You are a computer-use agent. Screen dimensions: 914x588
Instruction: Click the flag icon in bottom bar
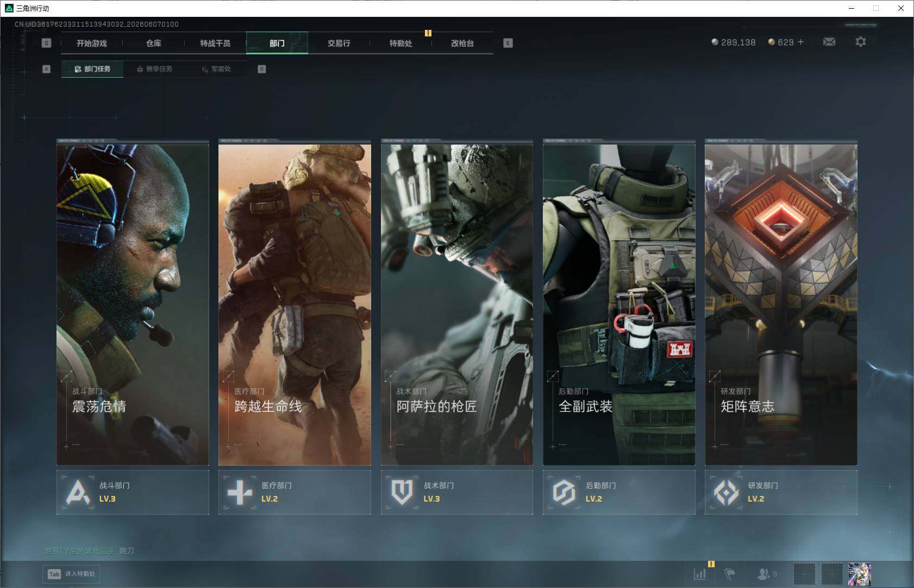pos(730,574)
